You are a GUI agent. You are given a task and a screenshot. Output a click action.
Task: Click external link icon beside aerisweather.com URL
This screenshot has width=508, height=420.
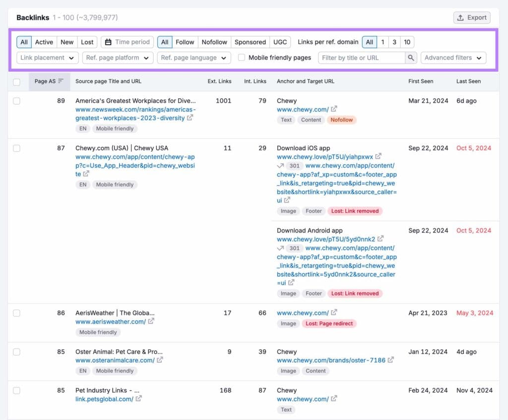[x=151, y=321]
